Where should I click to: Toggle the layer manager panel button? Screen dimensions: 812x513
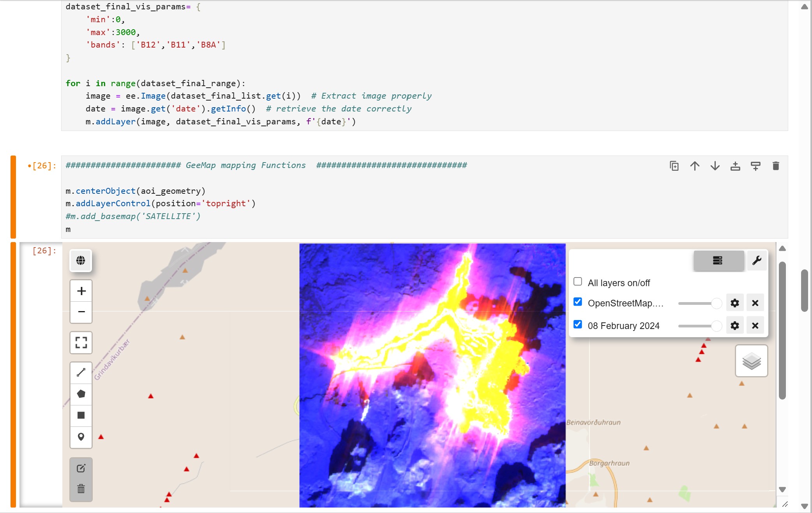point(718,260)
